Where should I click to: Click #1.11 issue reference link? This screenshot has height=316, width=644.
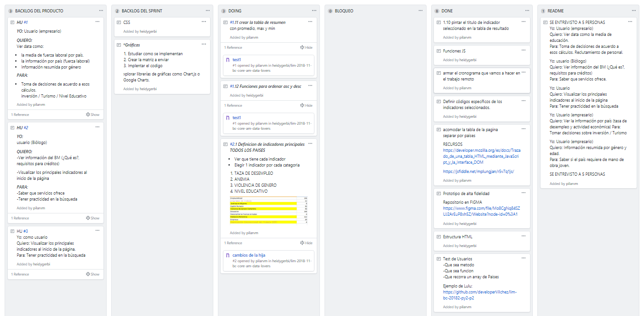click(234, 22)
